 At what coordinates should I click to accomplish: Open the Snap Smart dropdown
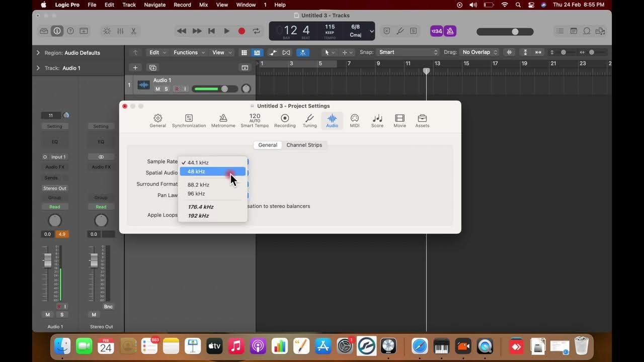pos(408,52)
